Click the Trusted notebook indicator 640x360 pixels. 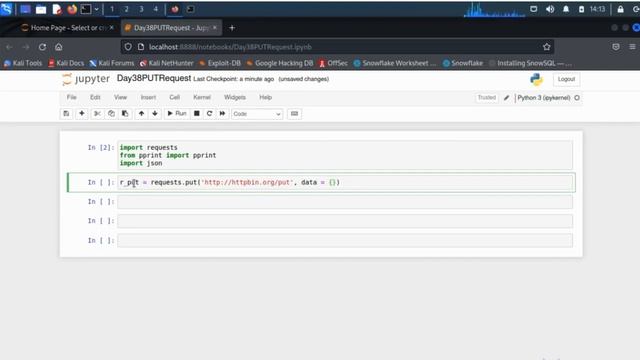click(x=487, y=98)
